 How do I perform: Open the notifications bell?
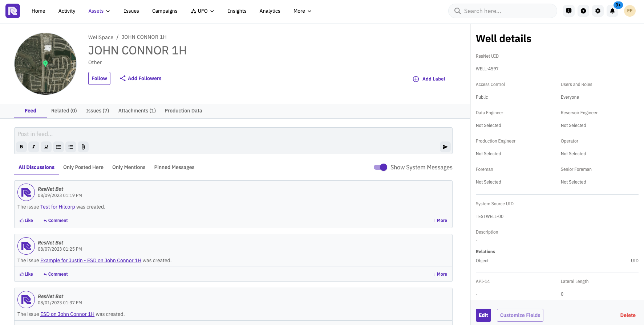[x=612, y=11]
